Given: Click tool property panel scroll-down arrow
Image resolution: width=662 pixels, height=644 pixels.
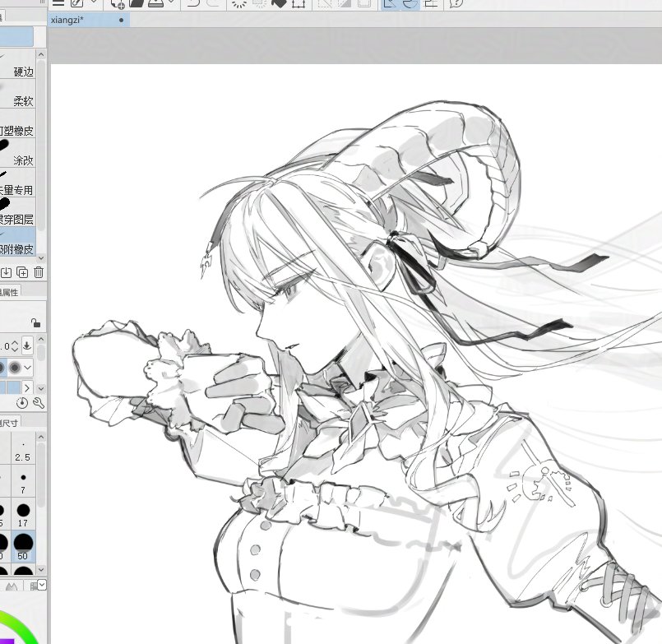Looking at the screenshot, I should [41, 388].
